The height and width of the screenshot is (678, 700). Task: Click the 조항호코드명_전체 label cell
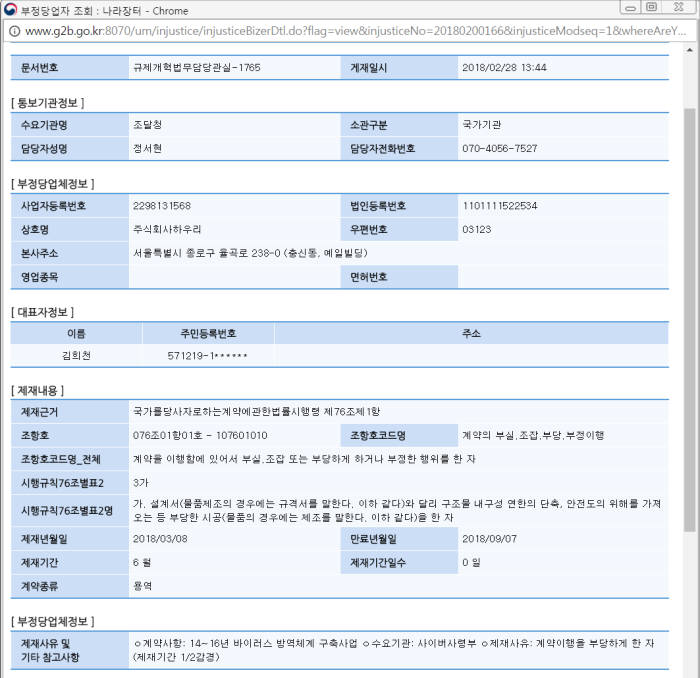[70, 459]
